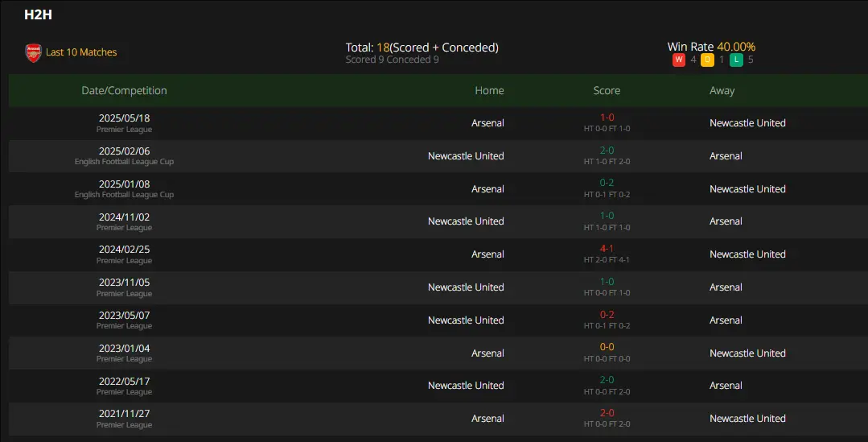Click the red W wins badge
This screenshot has width=868, height=442.
679,60
